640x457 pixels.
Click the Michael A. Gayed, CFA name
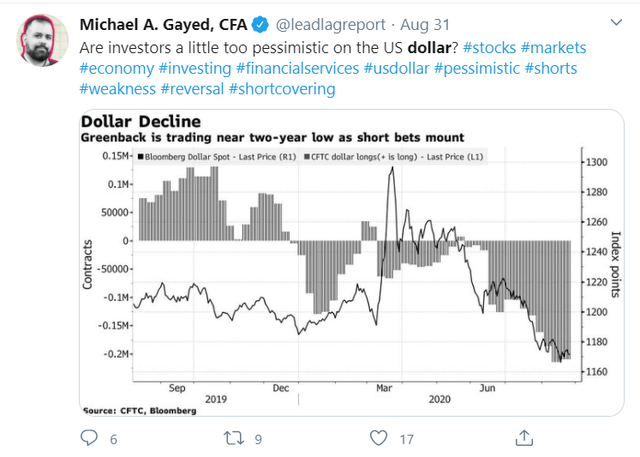[x=163, y=25]
